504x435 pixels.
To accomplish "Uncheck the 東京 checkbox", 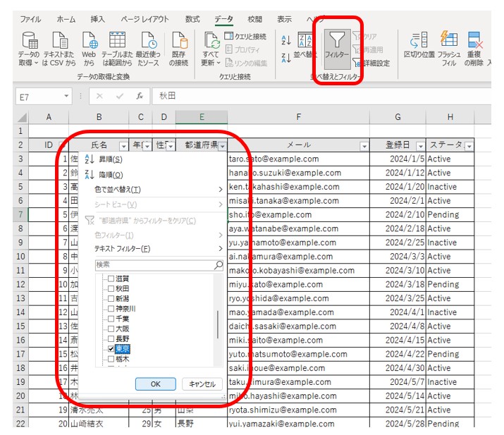I will coord(111,348).
